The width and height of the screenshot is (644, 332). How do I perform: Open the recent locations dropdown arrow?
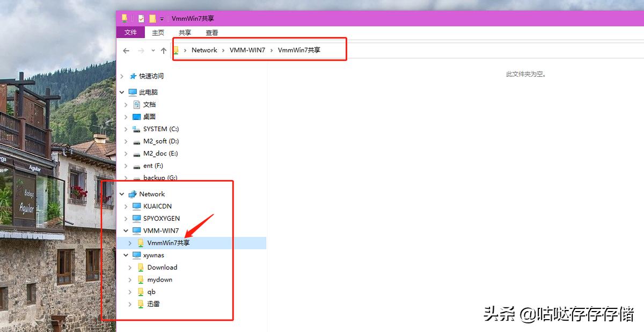click(x=153, y=50)
